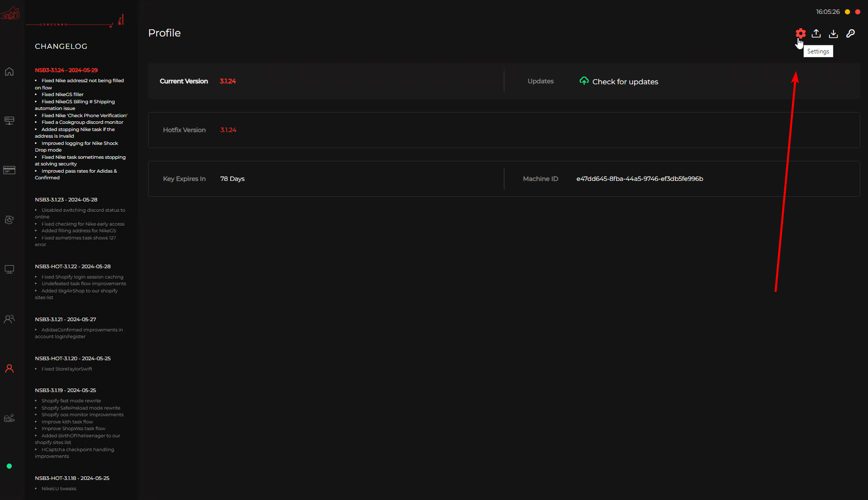
Task: Open the Home icon in sidebar
Action: (9, 72)
